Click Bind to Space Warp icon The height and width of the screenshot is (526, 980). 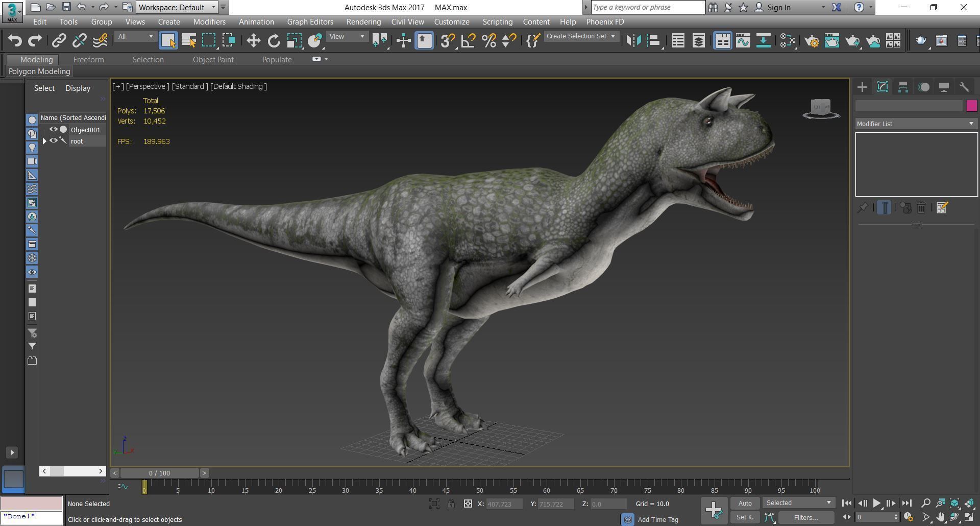[100, 40]
